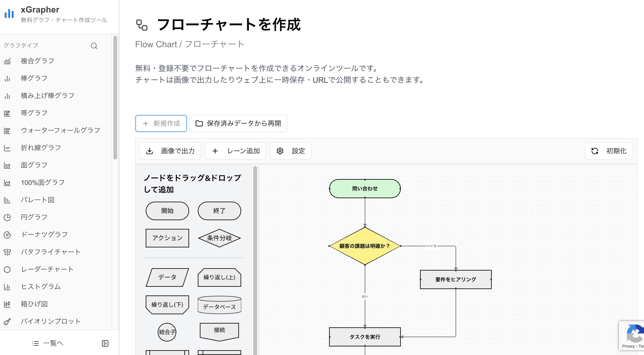Click the xGrapher logo icon
Viewport: 644px width, 355px height.
pos(9,14)
